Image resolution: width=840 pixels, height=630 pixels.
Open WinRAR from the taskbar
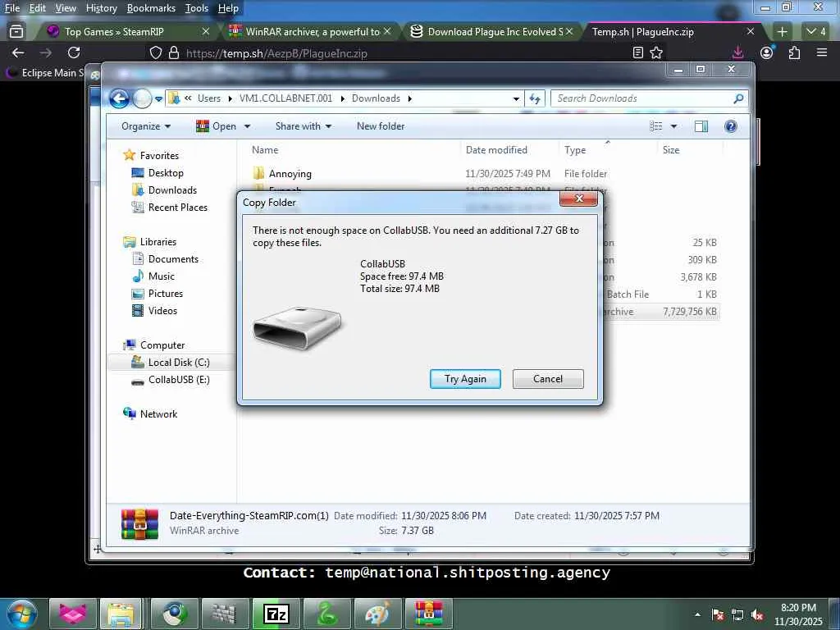coord(428,614)
